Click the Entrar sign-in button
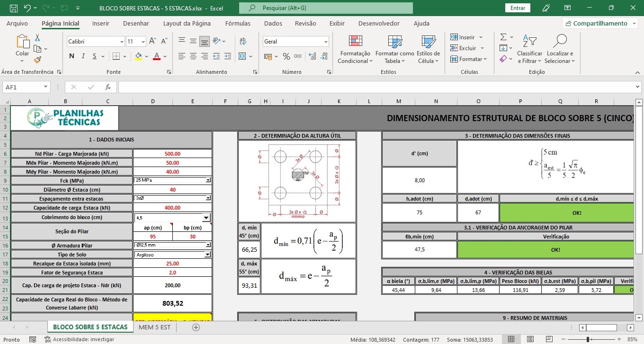The image size is (644, 344). coord(518,8)
